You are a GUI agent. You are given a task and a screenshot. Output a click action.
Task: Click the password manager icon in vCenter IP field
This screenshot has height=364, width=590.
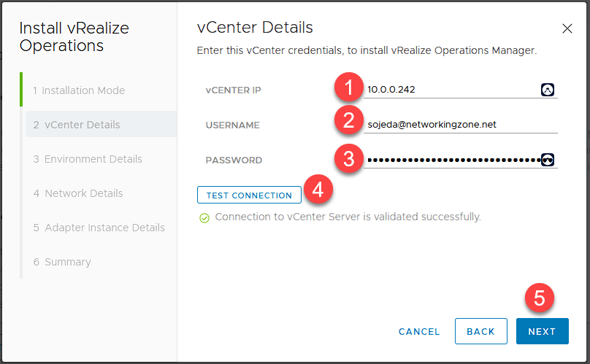click(548, 90)
